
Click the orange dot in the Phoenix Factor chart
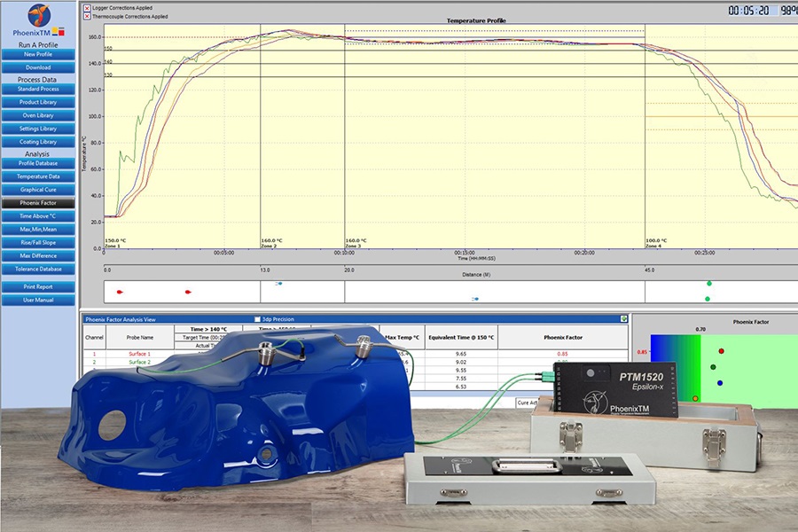click(x=695, y=398)
